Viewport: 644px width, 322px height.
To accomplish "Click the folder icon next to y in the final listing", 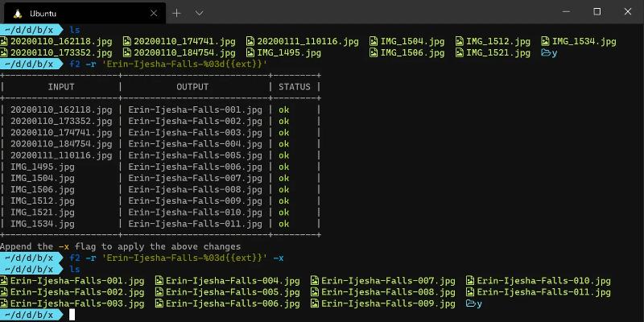I will click(470, 303).
